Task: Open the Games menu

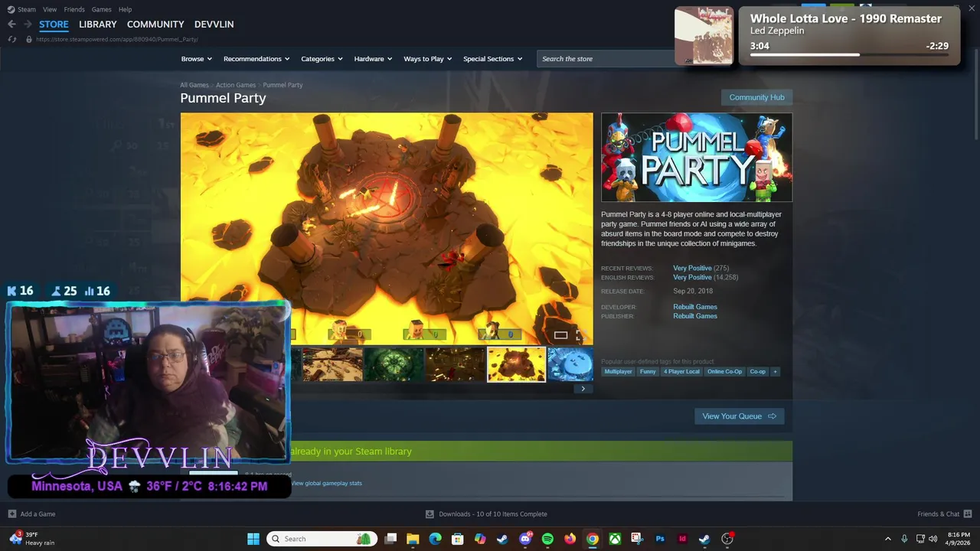Action: 101,9
